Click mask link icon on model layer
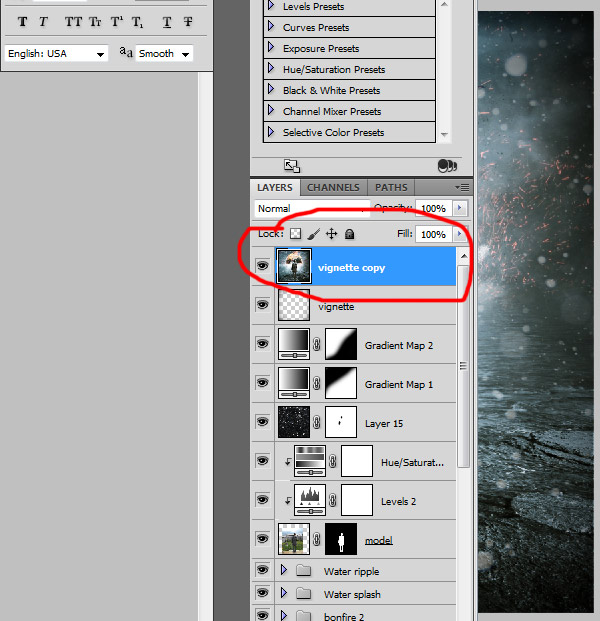 (x=316, y=539)
